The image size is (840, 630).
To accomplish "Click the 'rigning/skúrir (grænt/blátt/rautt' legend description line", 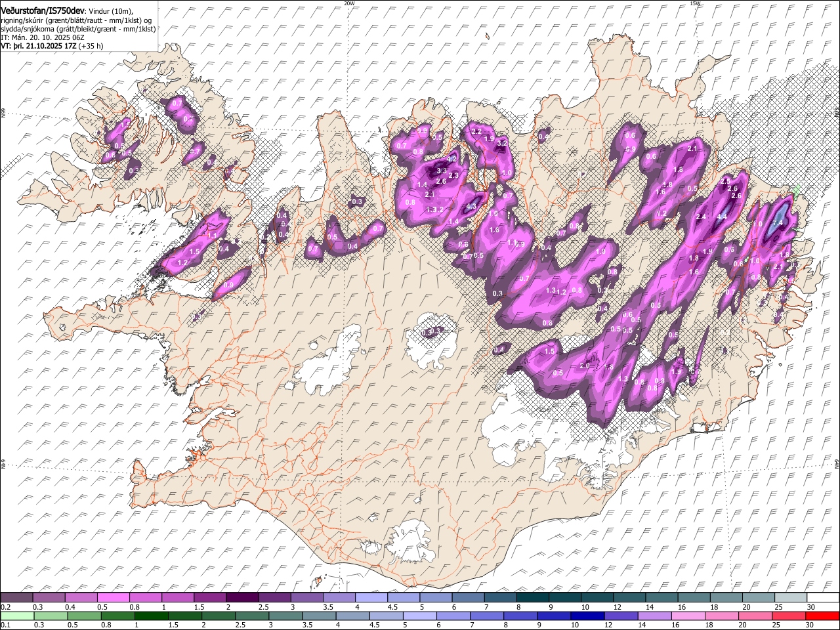I will point(76,20).
